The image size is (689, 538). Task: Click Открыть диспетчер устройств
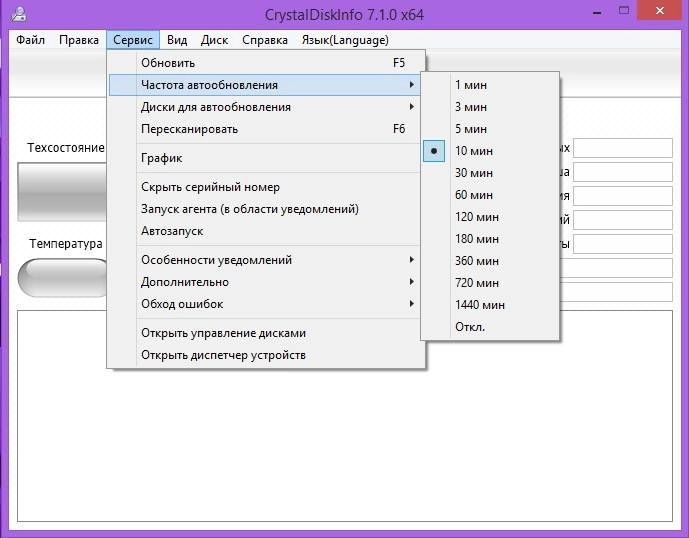(265, 355)
